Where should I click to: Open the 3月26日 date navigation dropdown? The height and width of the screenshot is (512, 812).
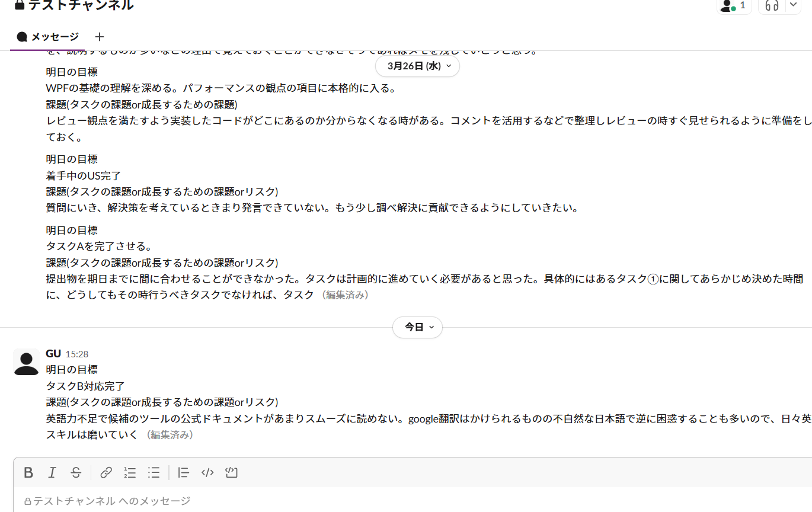(417, 66)
